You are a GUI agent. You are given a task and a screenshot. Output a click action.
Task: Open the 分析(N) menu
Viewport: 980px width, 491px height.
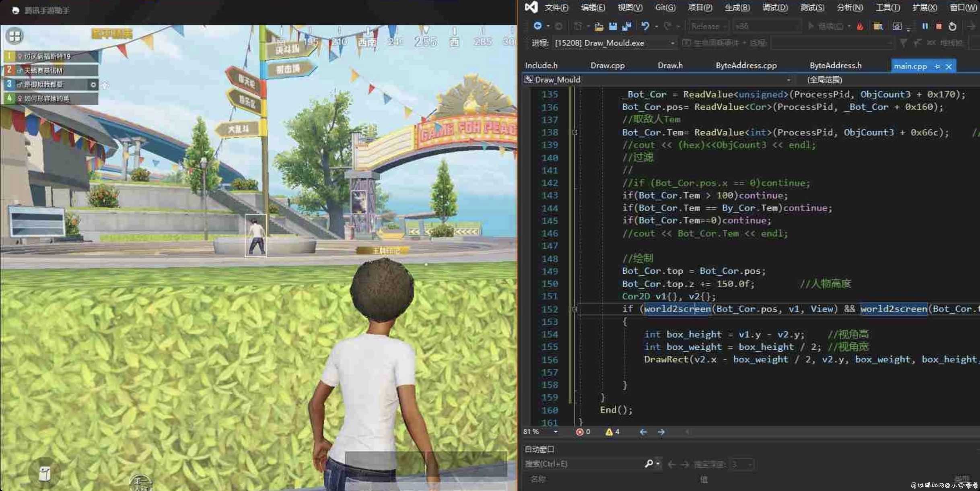click(x=850, y=7)
